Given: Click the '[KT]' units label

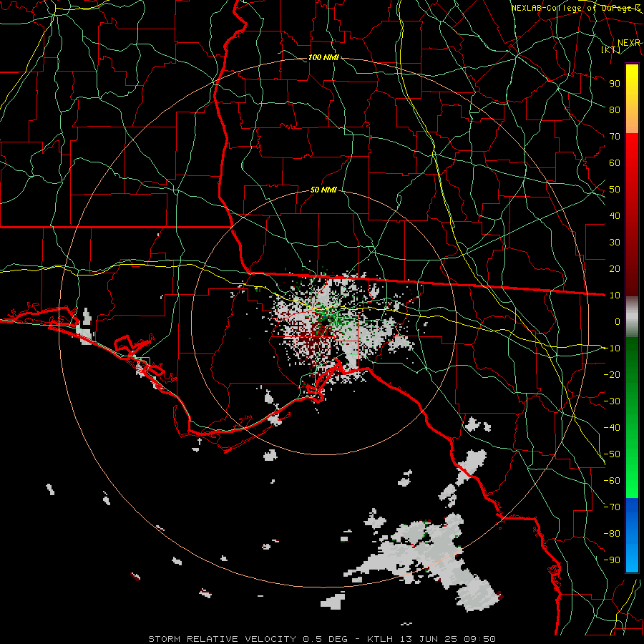Looking at the screenshot, I should (611, 49).
